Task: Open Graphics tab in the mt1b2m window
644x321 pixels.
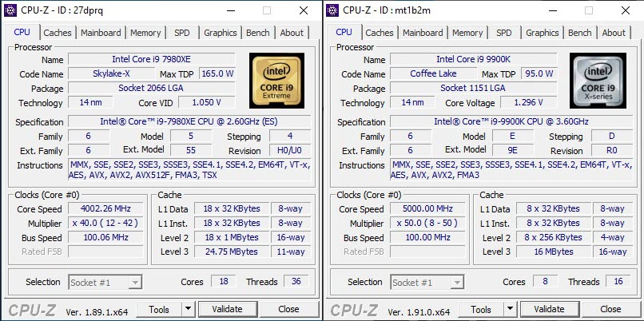Action: [543, 33]
